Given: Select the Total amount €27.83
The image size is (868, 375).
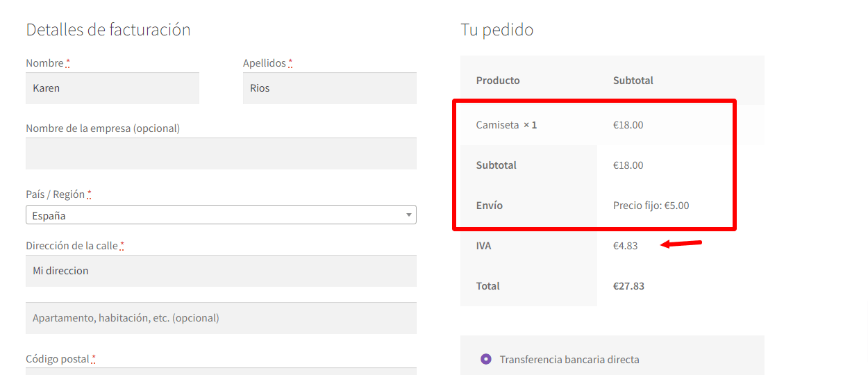Looking at the screenshot, I should (628, 286).
